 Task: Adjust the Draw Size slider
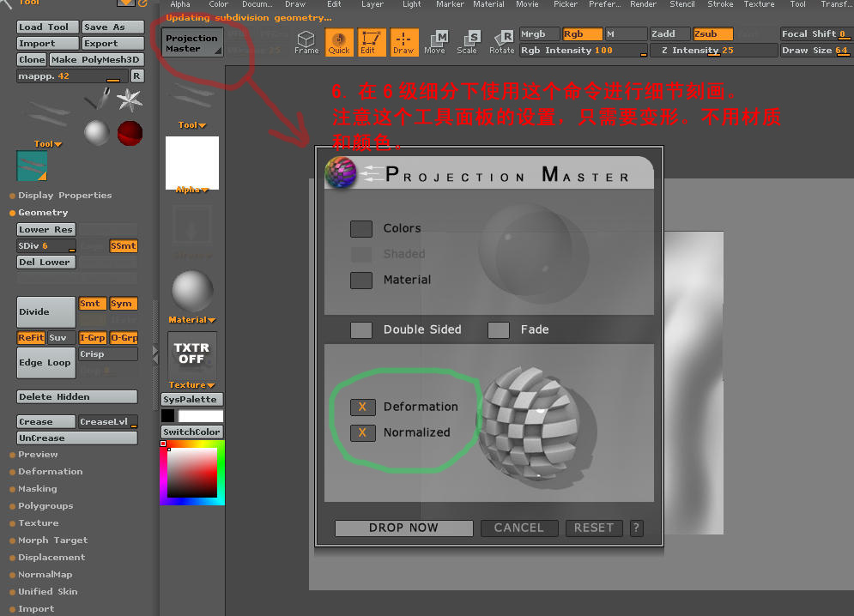pyautogui.click(x=815, y=50)
